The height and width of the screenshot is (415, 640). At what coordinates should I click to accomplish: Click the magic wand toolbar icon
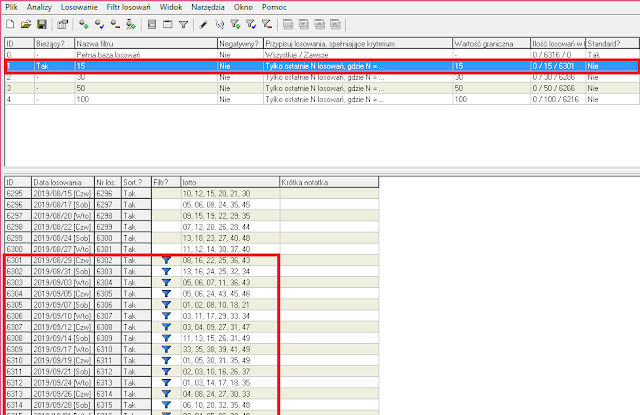point(203,24)
